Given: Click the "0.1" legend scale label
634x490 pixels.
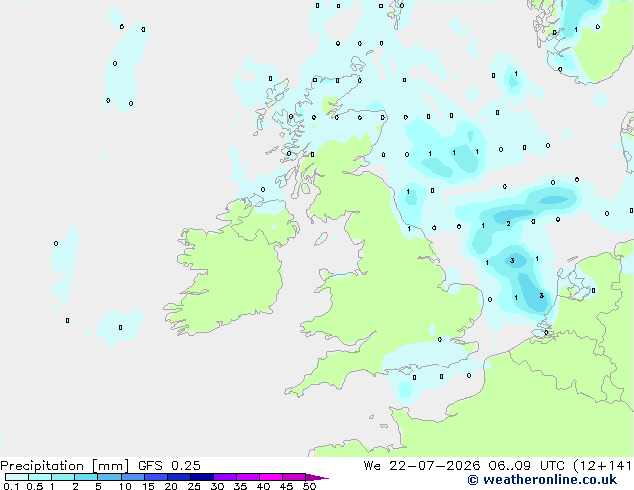Looking at the screenshot, I should [11, 486].
